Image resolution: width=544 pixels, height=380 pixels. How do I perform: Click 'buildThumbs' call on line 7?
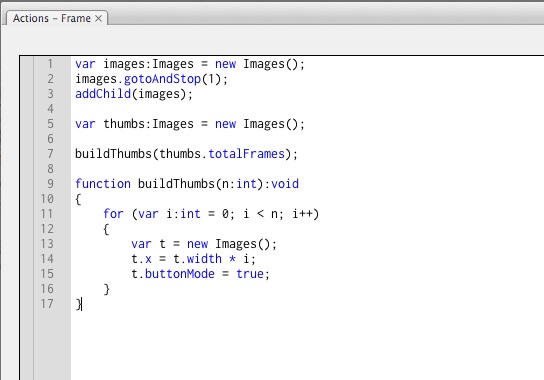coord(113,154)
